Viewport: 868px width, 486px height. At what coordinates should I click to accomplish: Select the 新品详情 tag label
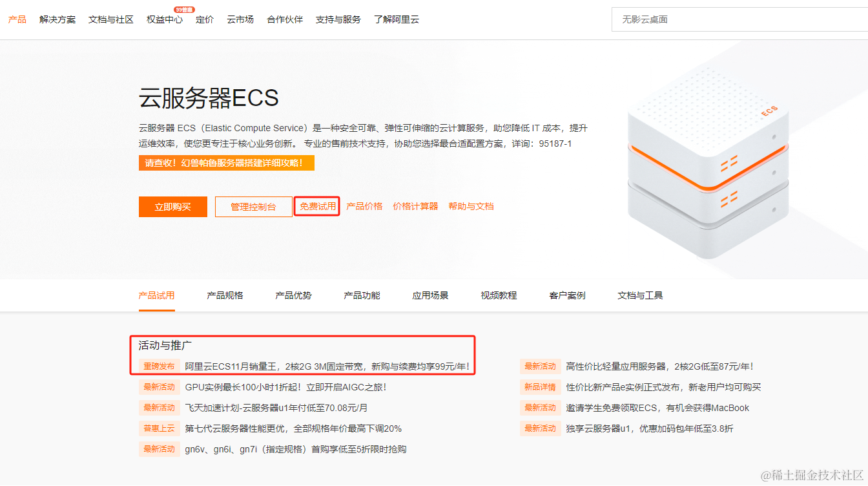click(540, 387)
